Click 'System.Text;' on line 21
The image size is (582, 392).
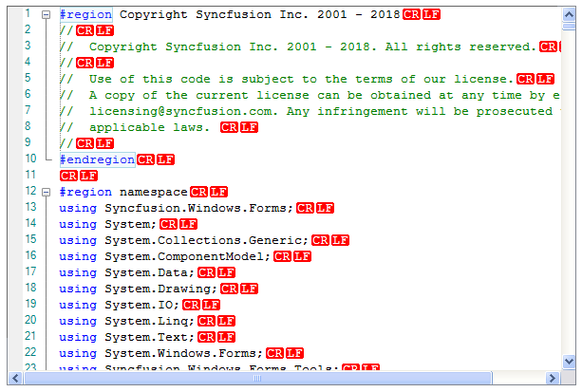149,338
